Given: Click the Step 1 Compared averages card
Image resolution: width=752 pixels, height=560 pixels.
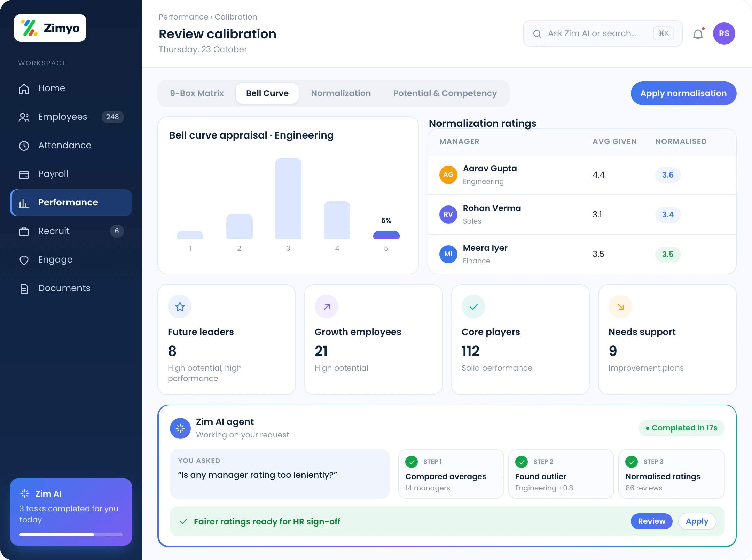Looking at the screenshot, I should (x=451, y=474).
